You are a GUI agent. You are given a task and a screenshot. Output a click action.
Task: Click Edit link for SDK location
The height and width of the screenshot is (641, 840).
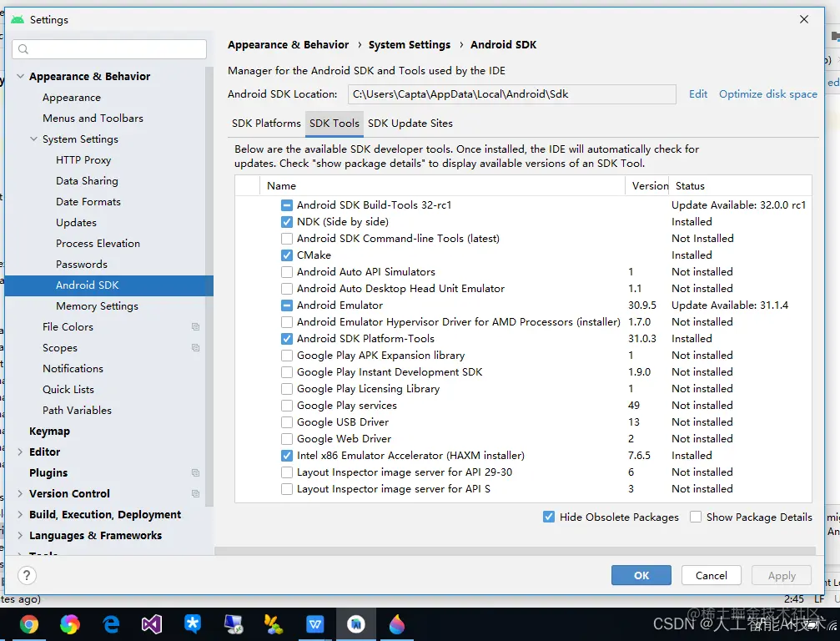tap(698, 94)
